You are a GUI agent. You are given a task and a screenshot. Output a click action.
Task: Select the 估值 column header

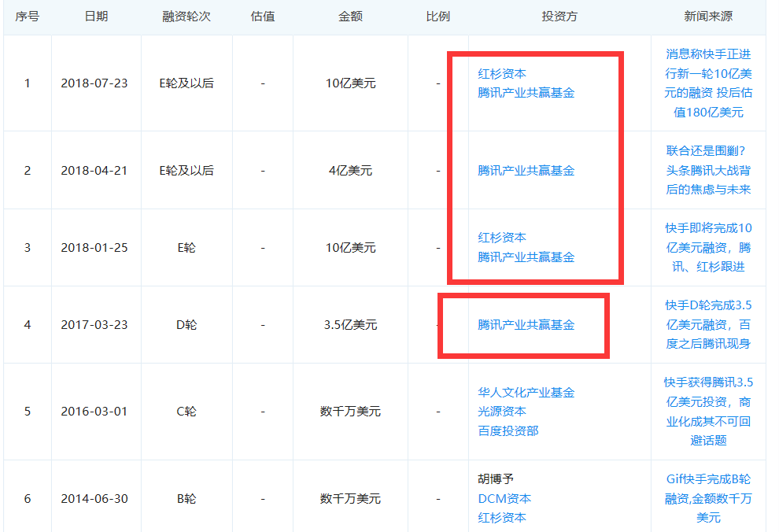click(263, 17)
